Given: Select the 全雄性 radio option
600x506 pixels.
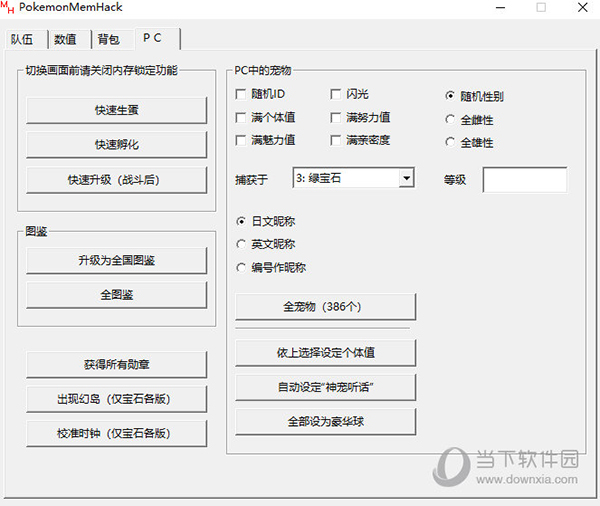Looking at the screenshot, I should click(450, 142).
